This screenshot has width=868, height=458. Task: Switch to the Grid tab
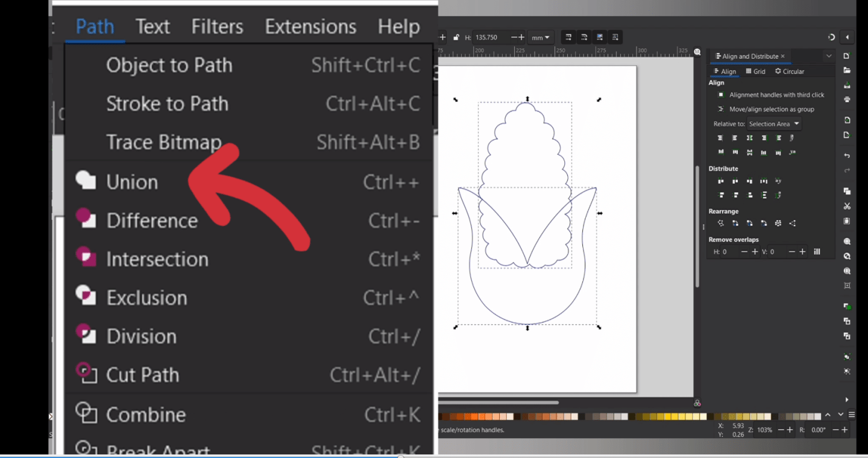click(756, 71)
